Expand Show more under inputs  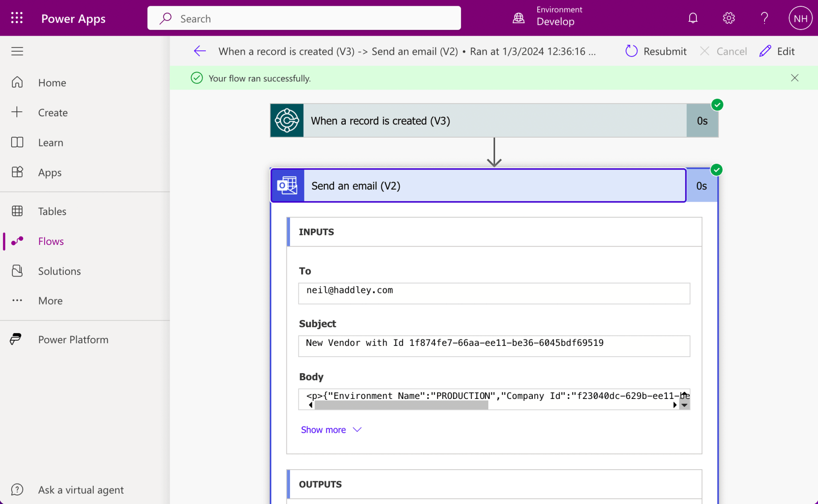[331, 430]
